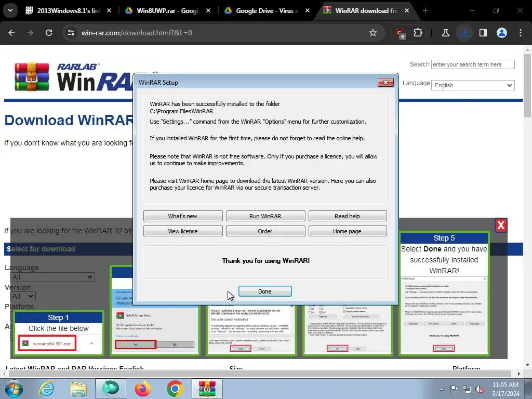This screenshot has height=399, width=532.
Task: Open the network tray icon
Action: pyautogui.click(x=467, y=389)
